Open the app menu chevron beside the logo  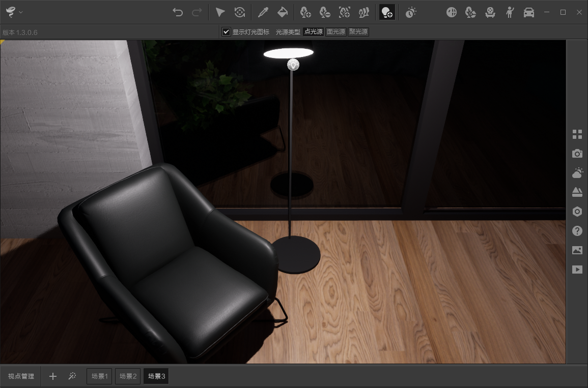[21, 11]
